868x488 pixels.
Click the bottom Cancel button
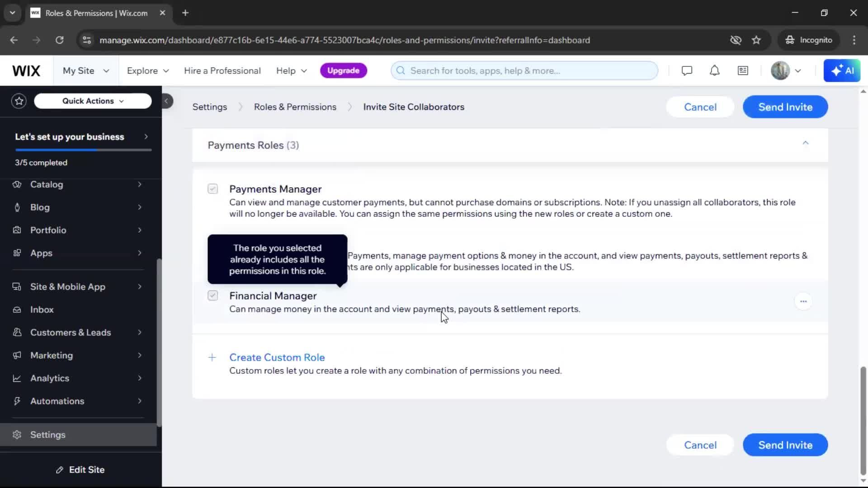coord(700,445)
